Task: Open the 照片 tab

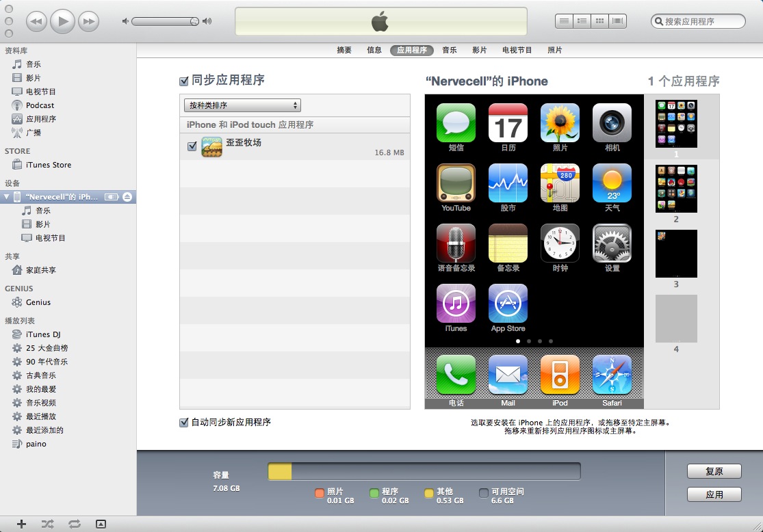Action: point(555,50)
